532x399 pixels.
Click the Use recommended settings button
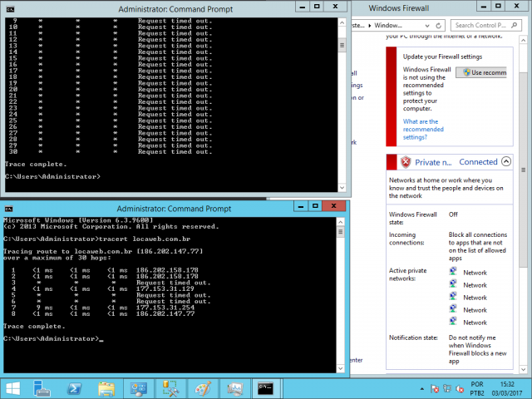[481, 72]
